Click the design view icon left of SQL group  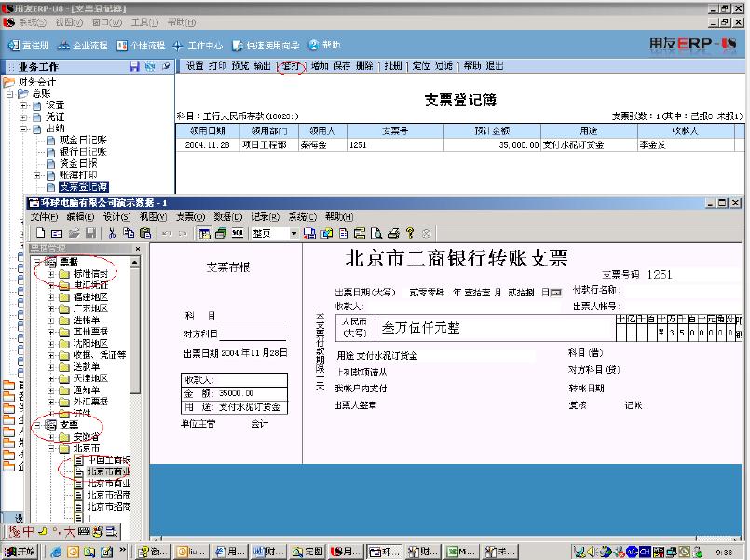coord(205,233)
